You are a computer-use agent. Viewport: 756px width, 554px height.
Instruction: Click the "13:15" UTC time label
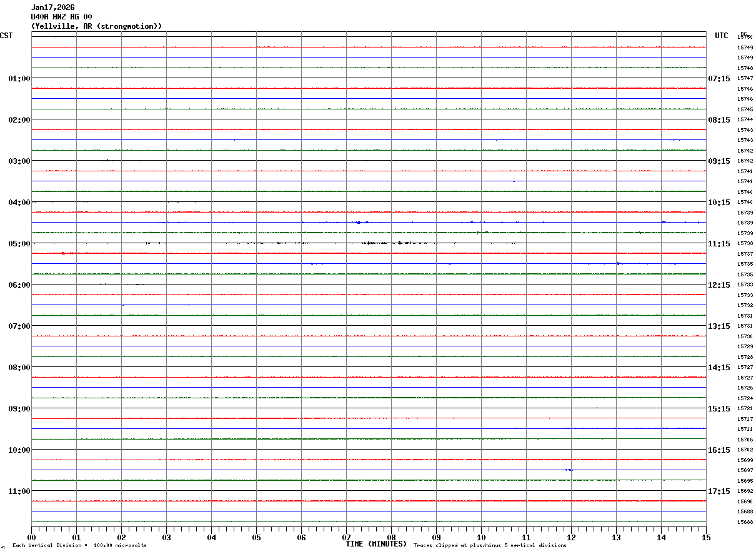coord(719,326)
